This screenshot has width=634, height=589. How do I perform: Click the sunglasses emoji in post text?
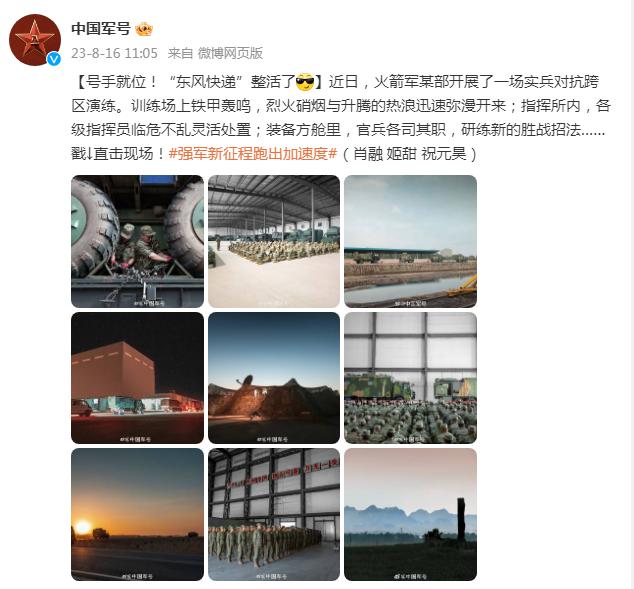pos(305,82)
